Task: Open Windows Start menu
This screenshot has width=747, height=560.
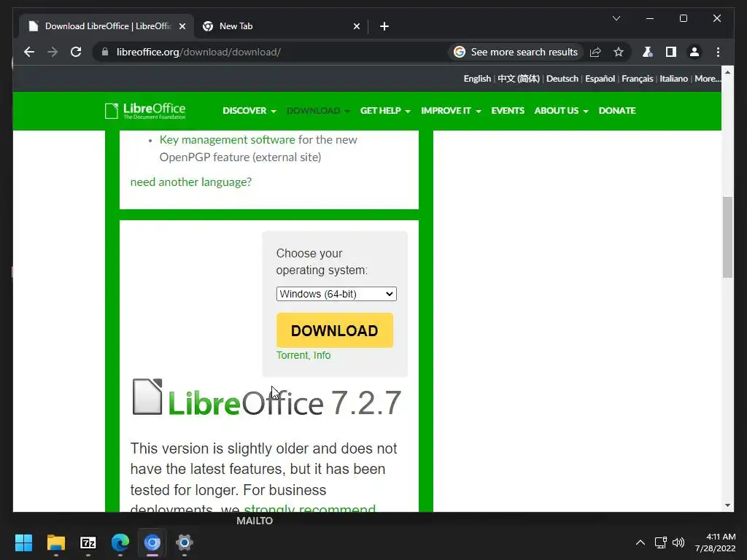Action: 23,542
